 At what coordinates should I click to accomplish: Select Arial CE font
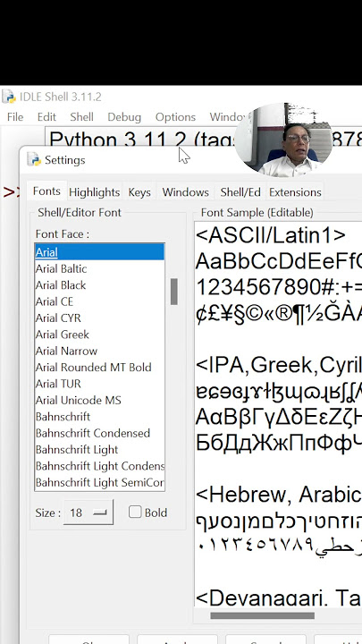100,301
